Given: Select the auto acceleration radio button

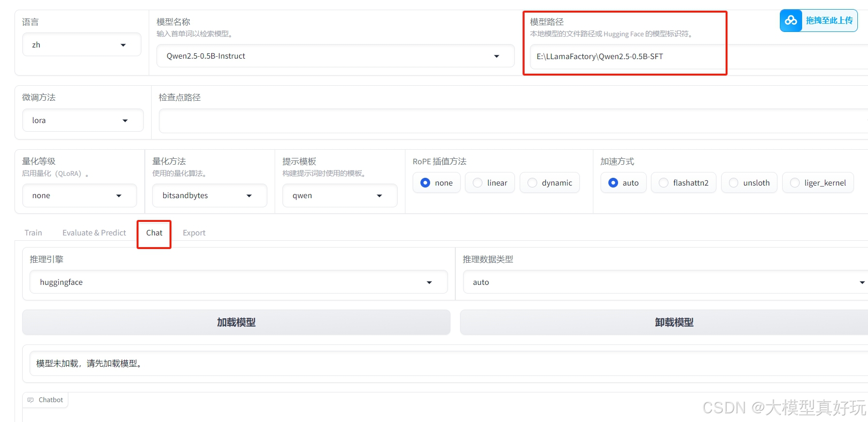Looking at the screenshot, I should (613, 183).
